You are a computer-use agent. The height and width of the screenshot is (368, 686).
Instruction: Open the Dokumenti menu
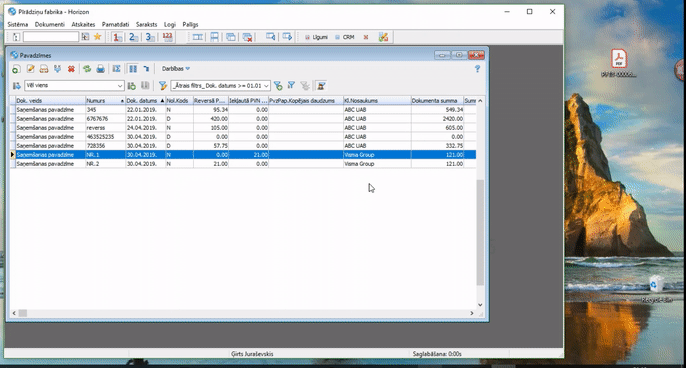(50, 25)
